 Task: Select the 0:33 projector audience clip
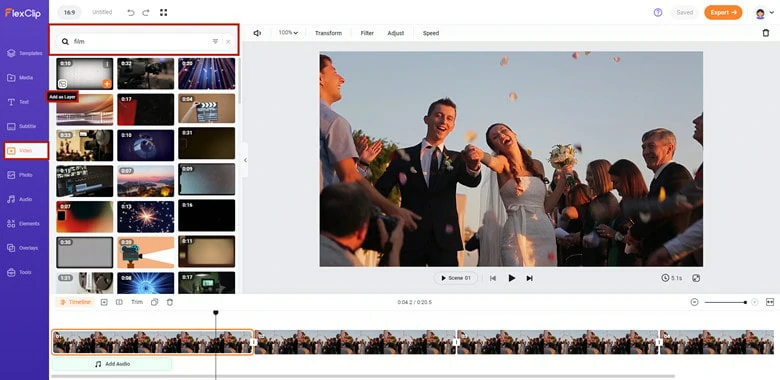click(85, 145)
